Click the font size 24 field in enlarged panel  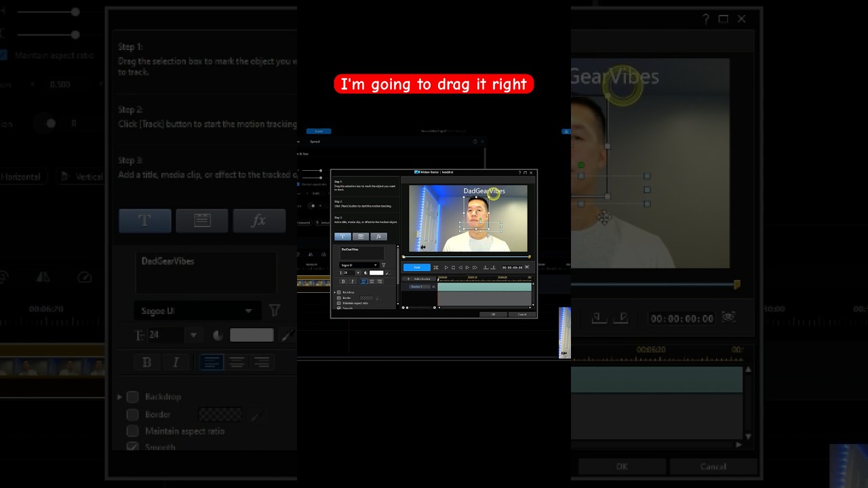(165, 335)
